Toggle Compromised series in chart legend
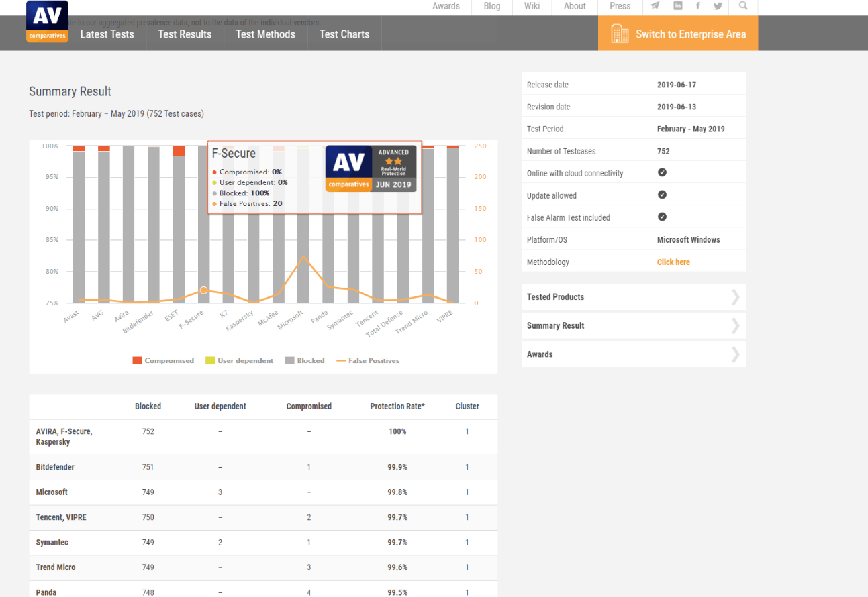This screenshot has height=597, width=868. point(163,360)
